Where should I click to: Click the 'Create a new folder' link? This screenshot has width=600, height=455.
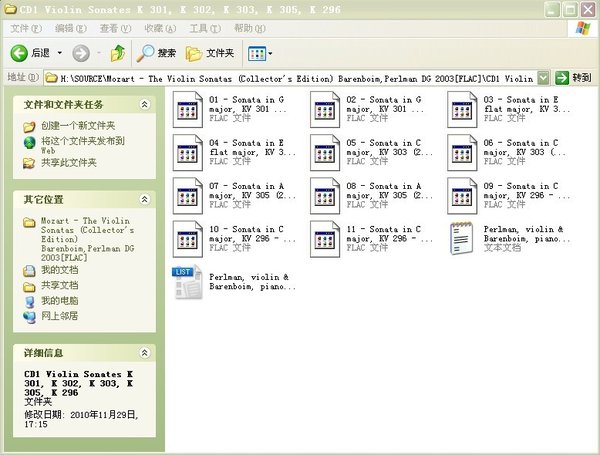click(78, 126)
